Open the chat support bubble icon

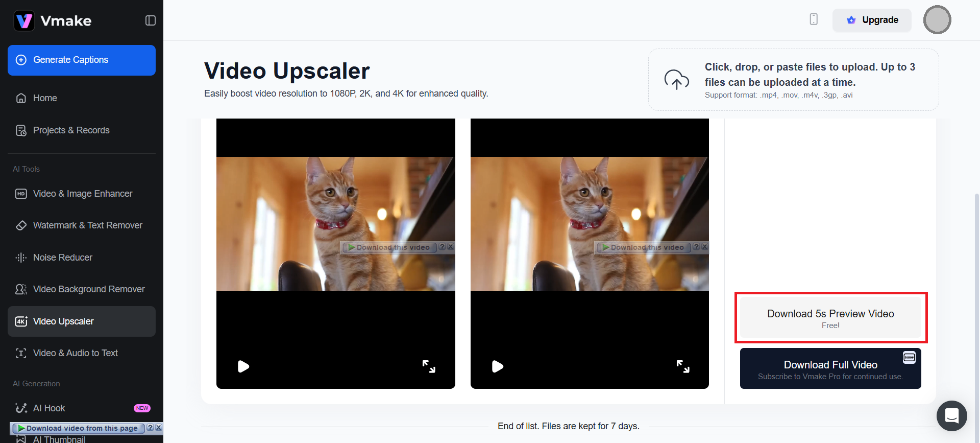click(x=952, y=416)
